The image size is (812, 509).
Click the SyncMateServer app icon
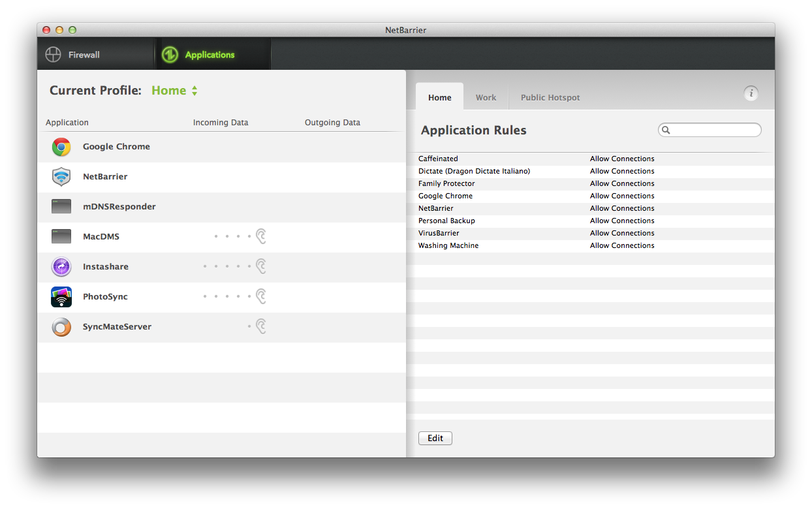point(61,327)
